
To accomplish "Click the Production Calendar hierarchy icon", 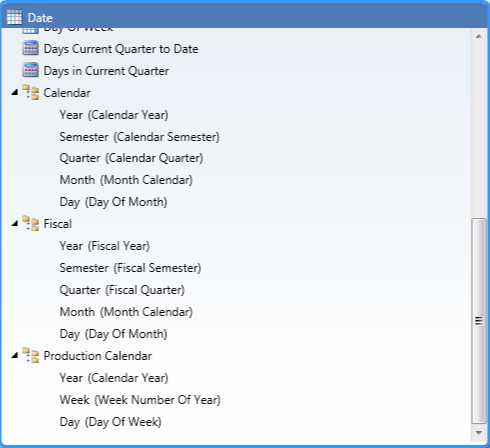I will coord(30,355).
